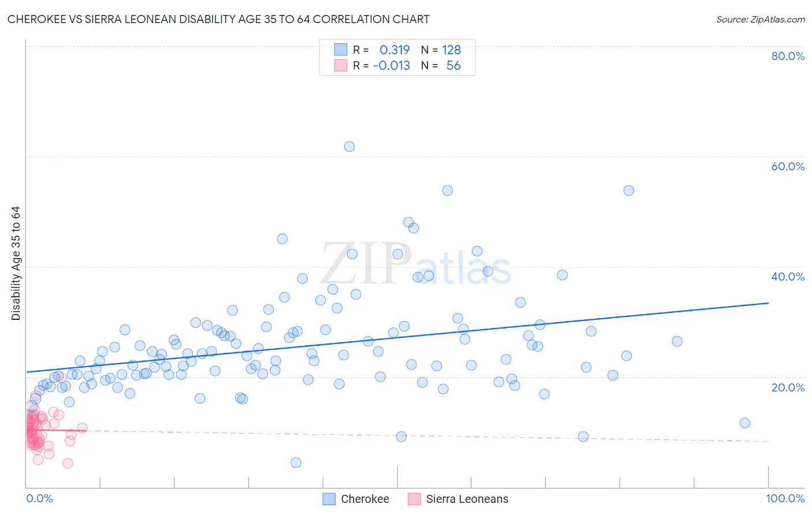Click the rightmost Cherokee data point near 12%
This screenshot has height=515, width=812.
tap(745, 423)
